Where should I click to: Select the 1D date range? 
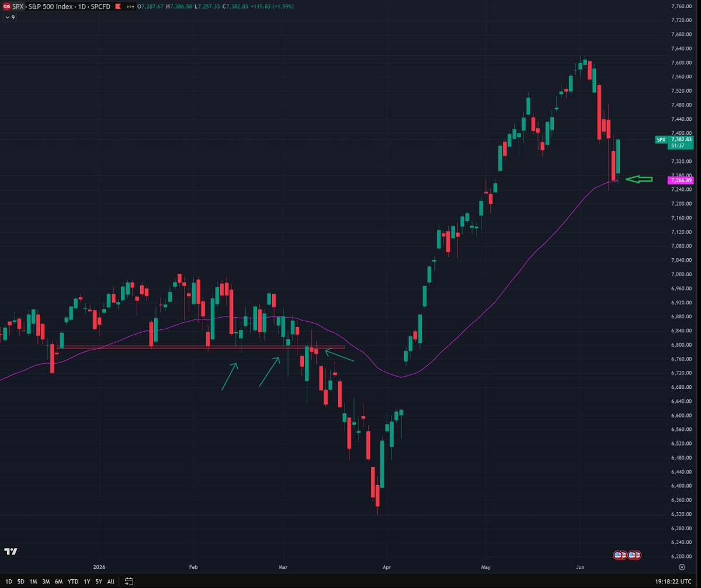coord(8,582)
